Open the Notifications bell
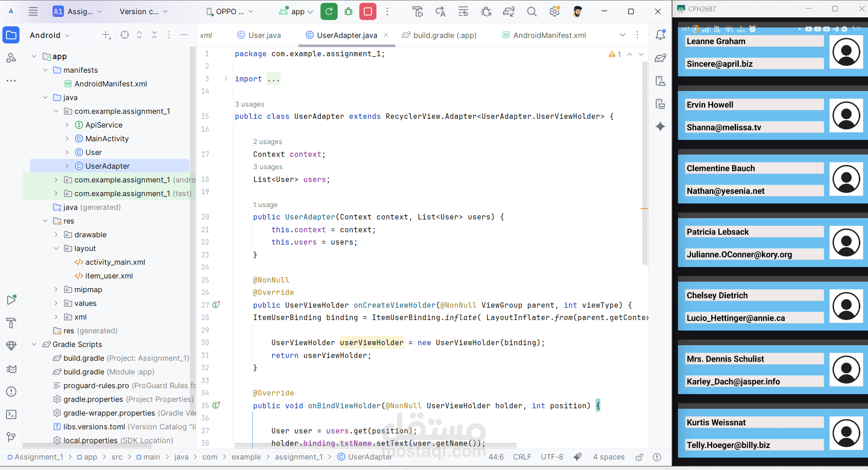 pyautogui.click(x=661, y=35)
